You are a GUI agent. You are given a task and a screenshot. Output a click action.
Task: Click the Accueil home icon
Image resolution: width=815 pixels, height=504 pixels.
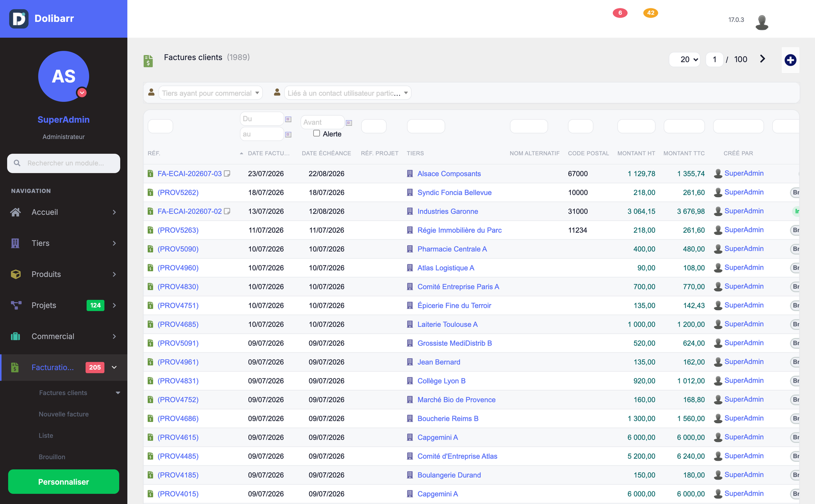point(15,212)
